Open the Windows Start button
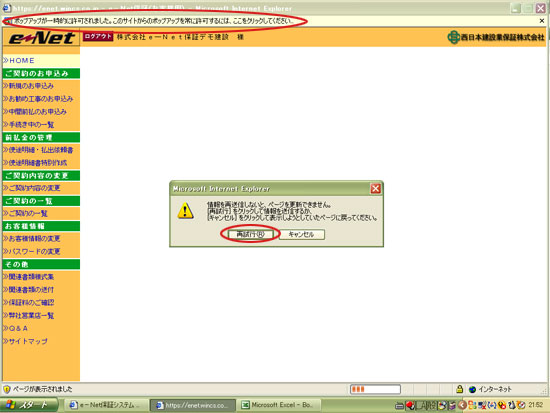 pos(28,405)
